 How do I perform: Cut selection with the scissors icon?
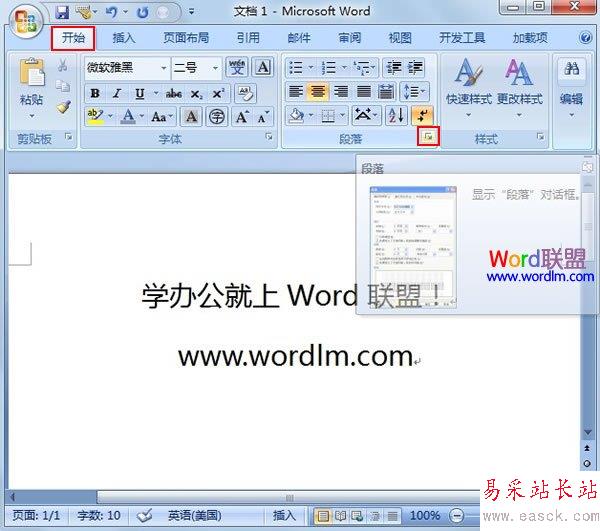coord(62,65)
